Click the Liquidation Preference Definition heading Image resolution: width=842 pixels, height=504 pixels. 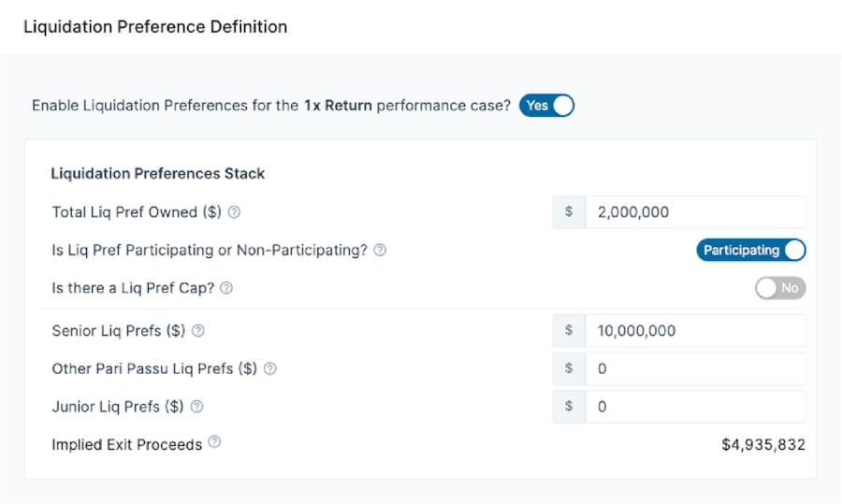click(x=155, y=27)
